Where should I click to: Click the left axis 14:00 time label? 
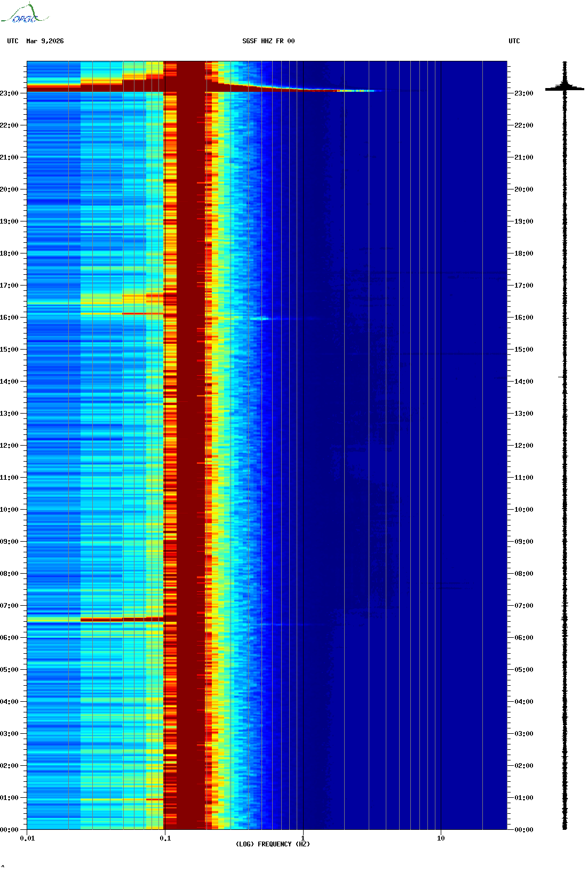tap(9, 382)
